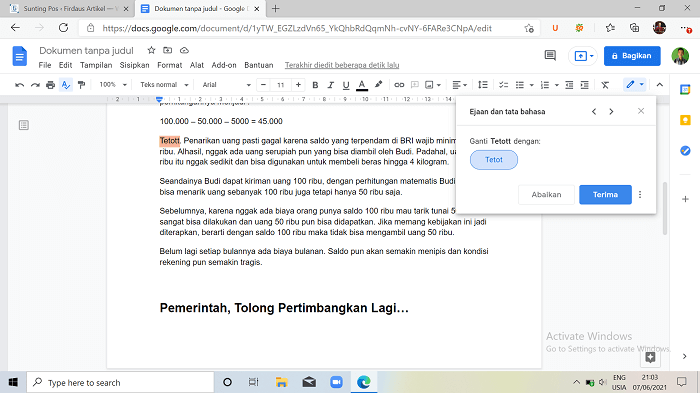
Task: Open the Format menu
Action: click(x=170, y=65)
